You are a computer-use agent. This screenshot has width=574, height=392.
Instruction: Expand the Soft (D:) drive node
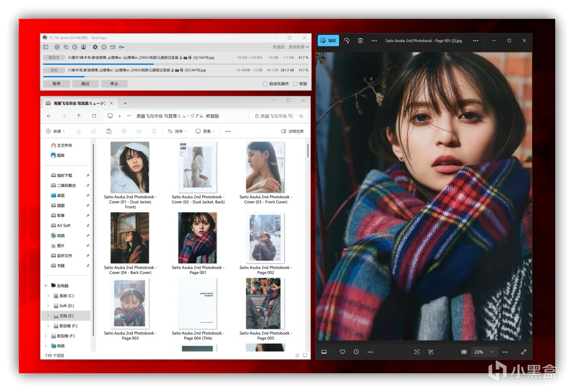pyautogui.click(x=48, y=306)
